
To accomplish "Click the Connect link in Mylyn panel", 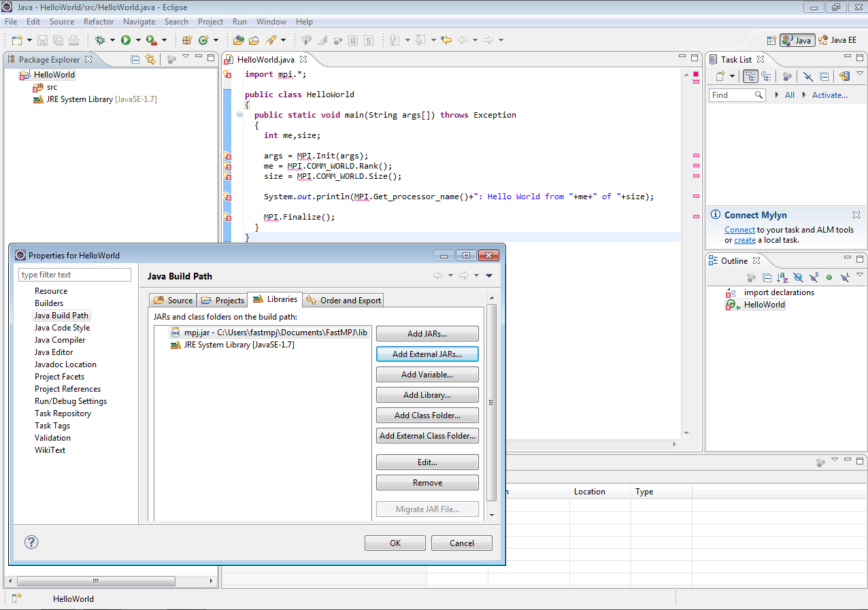I will (739, 230).
